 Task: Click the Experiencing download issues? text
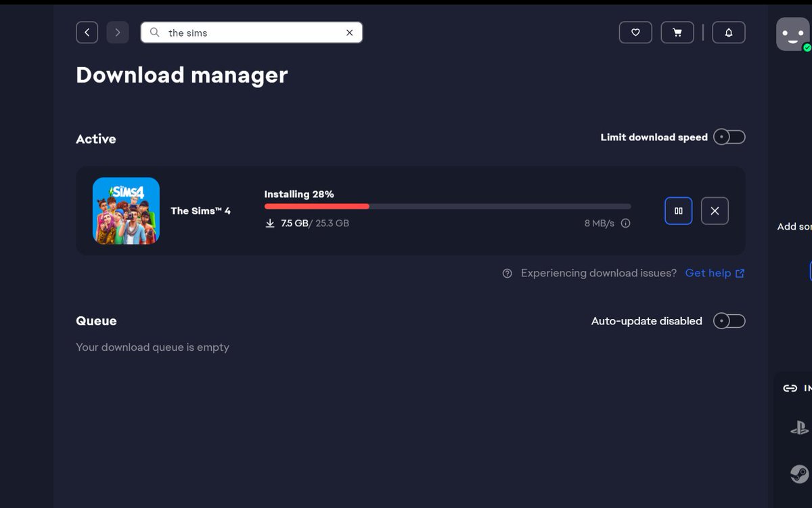click(599, 273)
